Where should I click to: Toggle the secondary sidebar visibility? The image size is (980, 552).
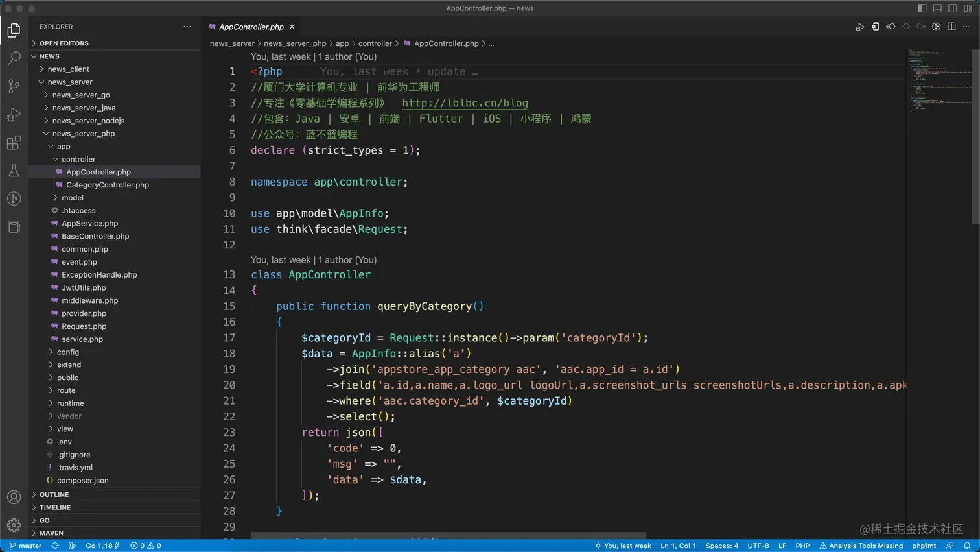[x=952, y=8]
